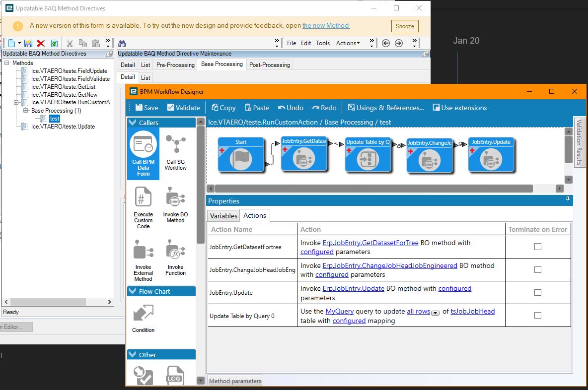588x390 pixels.
Task: Switch to the Pre-Processing tab
Action: [x=175, y=65]
